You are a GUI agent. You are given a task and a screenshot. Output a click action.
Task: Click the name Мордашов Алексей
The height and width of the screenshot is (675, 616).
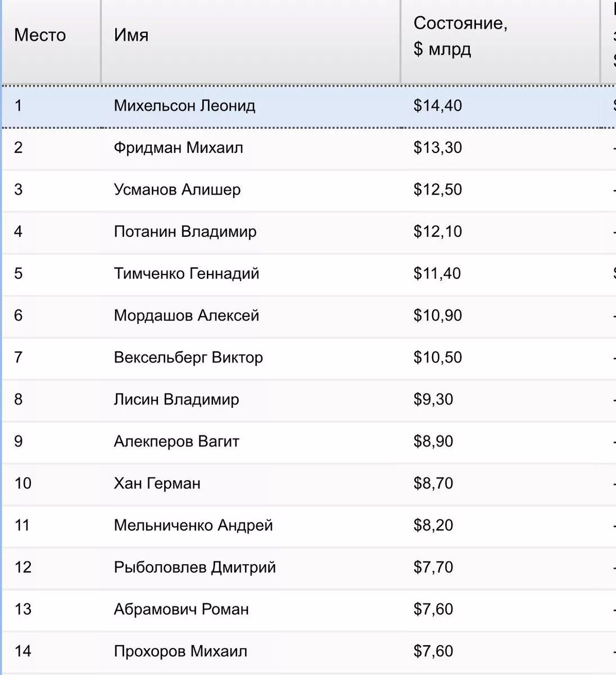[x=187, y=316]
